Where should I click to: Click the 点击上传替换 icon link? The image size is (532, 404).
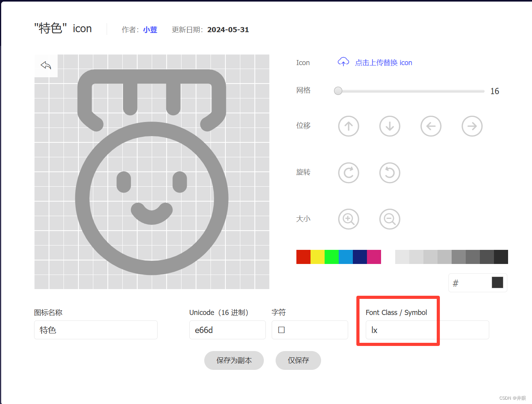(383, 63)
